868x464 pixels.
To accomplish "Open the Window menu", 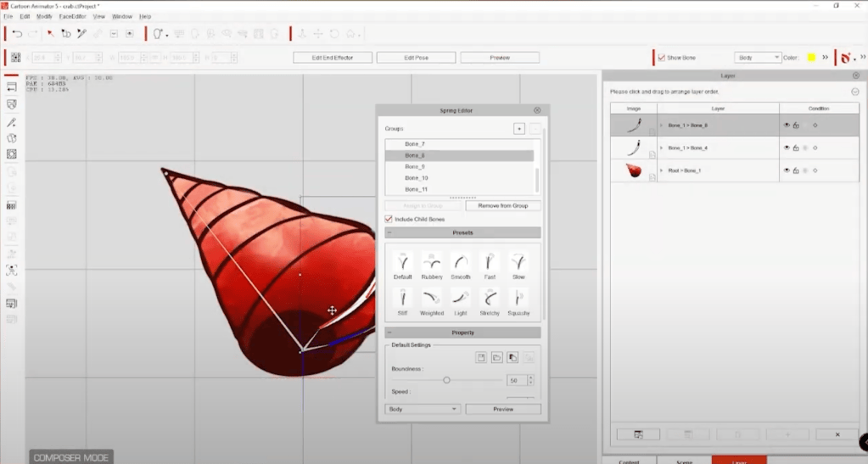I will point(122,17).
